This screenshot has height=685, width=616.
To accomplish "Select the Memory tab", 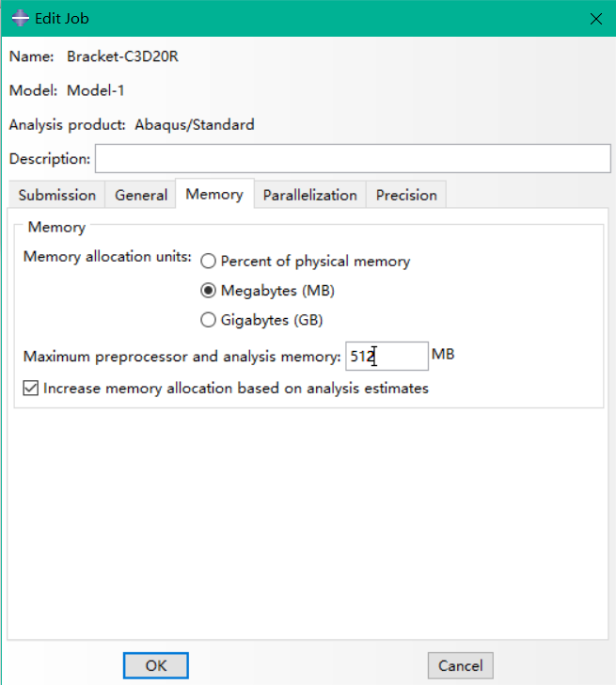I will tap(214, 194).
